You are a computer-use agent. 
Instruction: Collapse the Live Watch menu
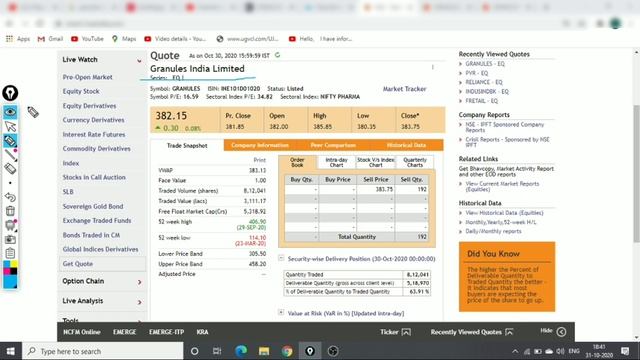[139, 60]
